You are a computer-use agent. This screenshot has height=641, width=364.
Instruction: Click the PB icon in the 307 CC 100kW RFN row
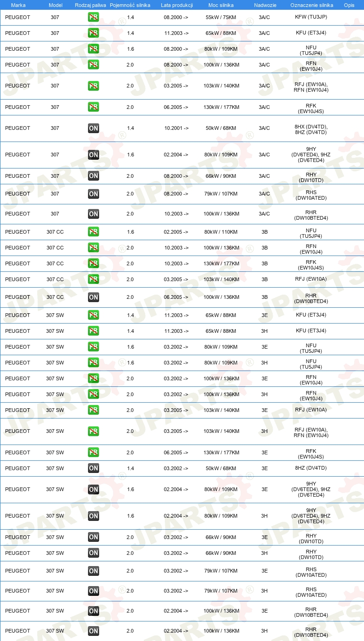pyautogui.click(x=94, y=248)
